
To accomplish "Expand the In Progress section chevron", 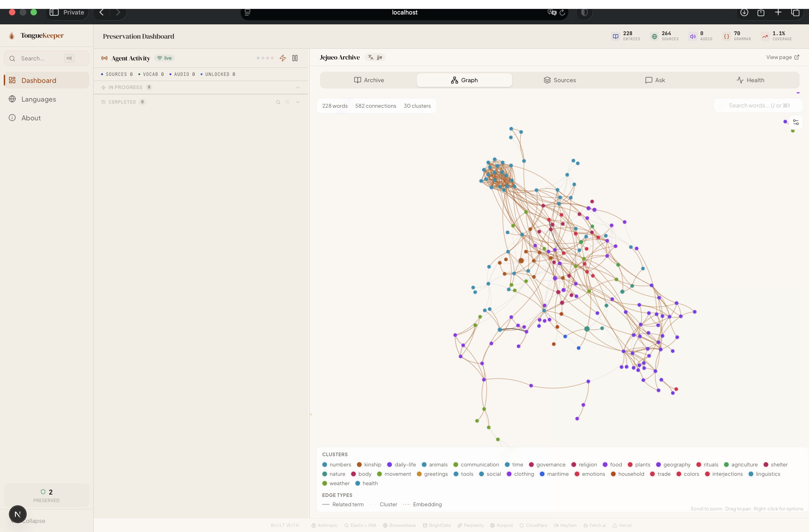I will coord(298,87).
